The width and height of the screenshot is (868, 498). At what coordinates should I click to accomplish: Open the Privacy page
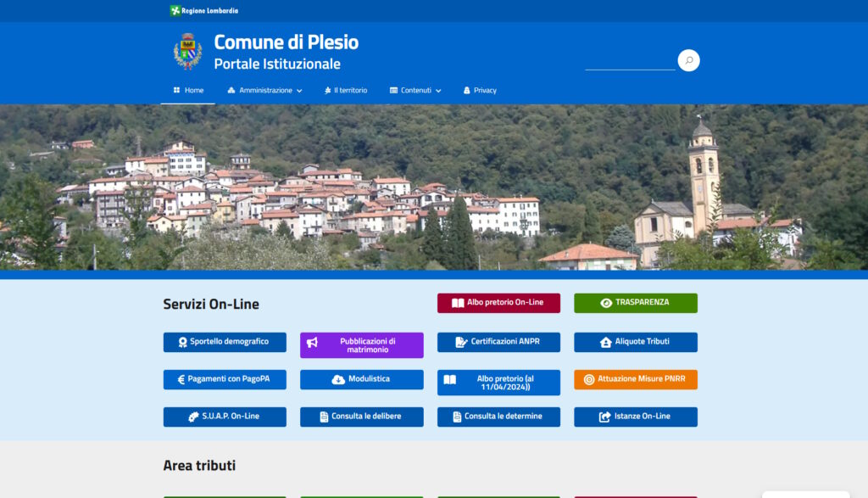point(480,90)
